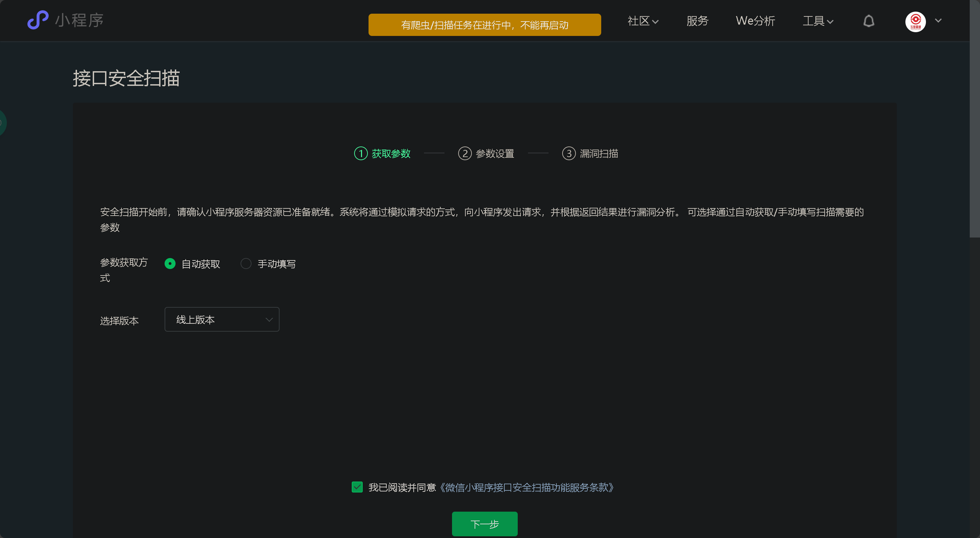Click the Mini Program logo icon
Screen dimensions: 980x538
[x=38, y=20]
